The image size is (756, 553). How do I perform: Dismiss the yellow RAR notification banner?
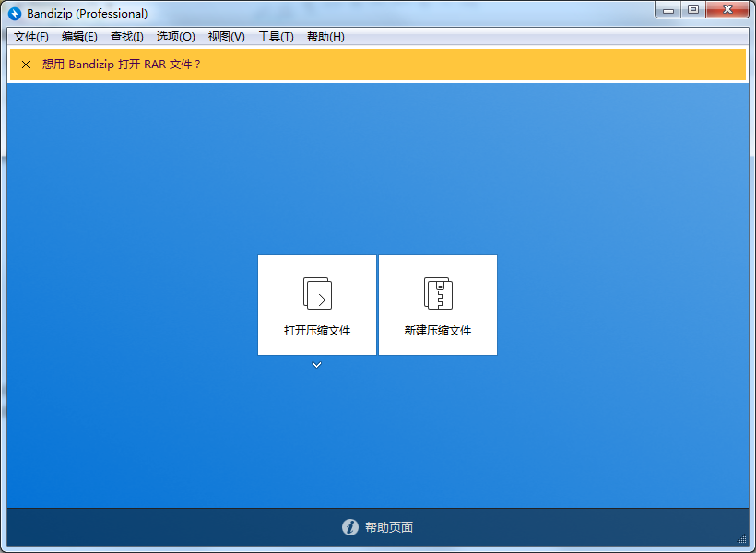point(25,65)
